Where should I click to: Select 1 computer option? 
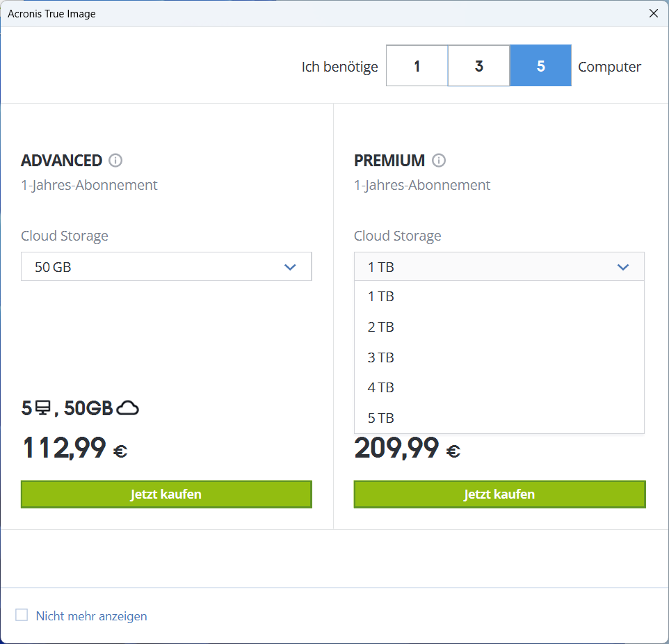pyautogui.click(x=417, y=66)
